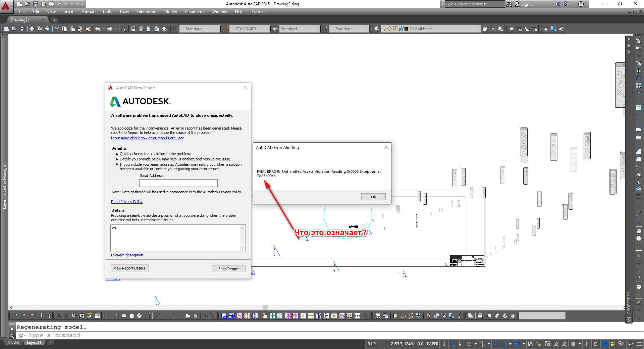644x349 pixels.
Task: Click the Open file icon in Standard toolbar
Action: click(14, 29)
